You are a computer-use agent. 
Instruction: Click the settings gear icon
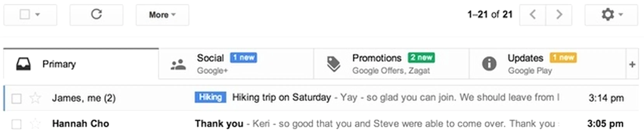(608, 15)
